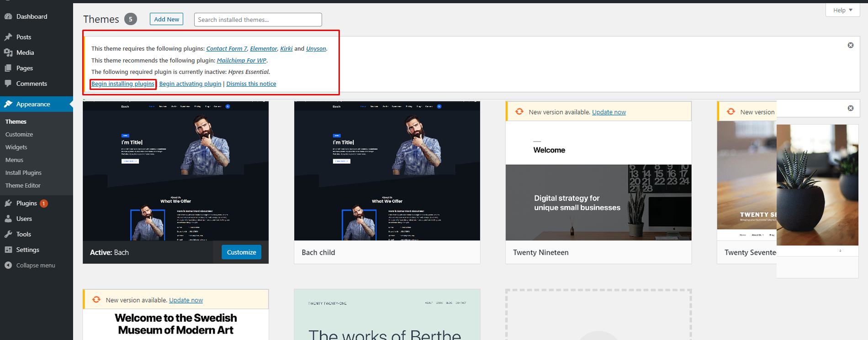The image size is (868, 340).
Task: Open the Mailchimp For WP link
Action: click(x=242, y=60)
